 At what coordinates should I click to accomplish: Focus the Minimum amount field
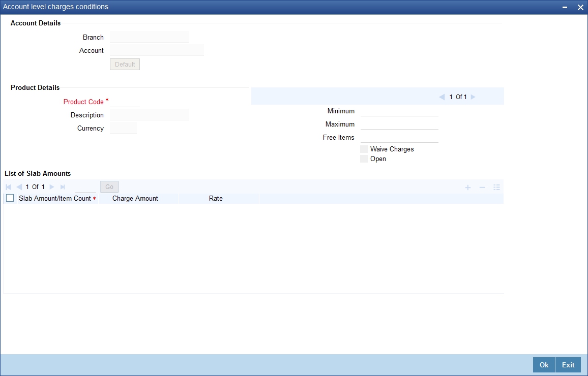[x=399, y=111]
